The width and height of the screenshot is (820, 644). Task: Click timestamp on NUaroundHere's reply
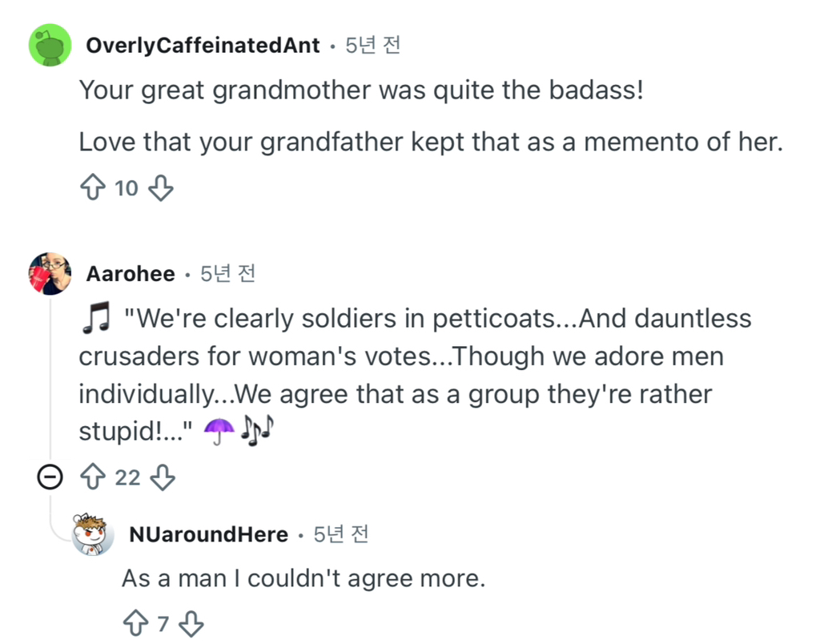click(x=340, y=534)
